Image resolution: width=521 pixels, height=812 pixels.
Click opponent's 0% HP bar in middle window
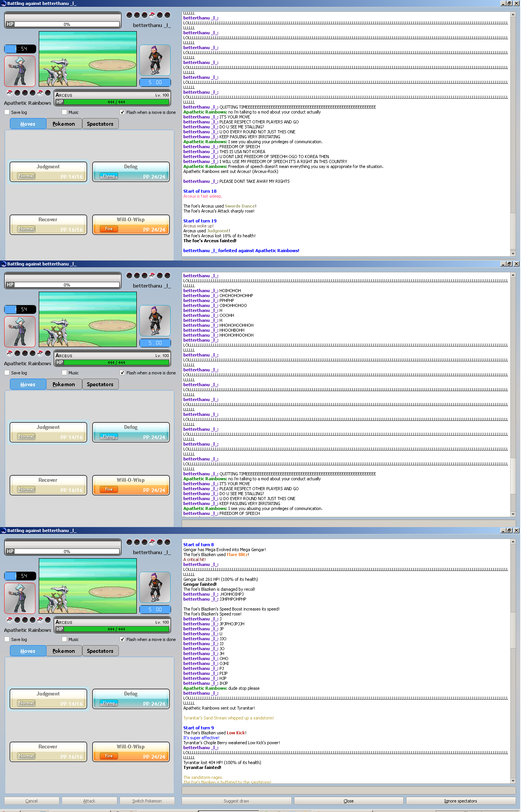click(67, 285)
